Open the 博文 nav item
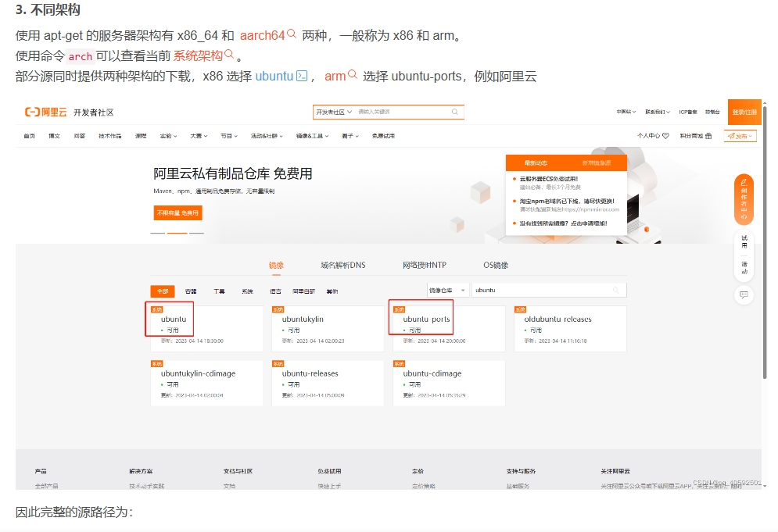 click(54, 136)
